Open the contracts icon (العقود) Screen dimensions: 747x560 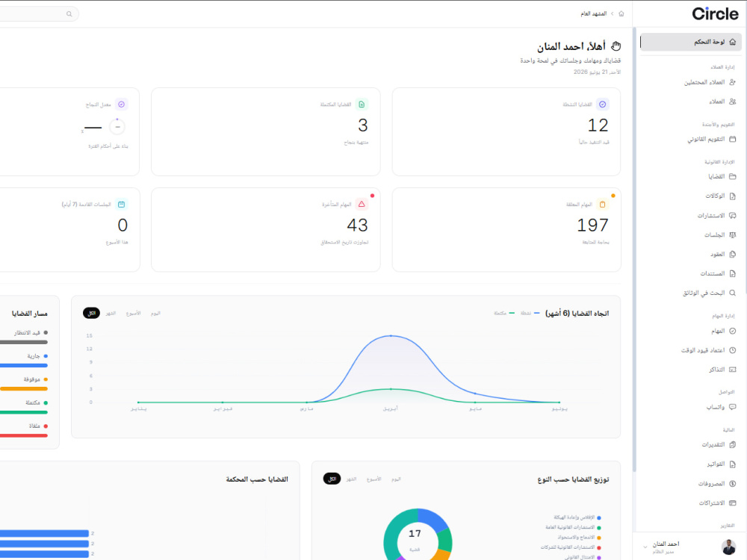(732, 255)
